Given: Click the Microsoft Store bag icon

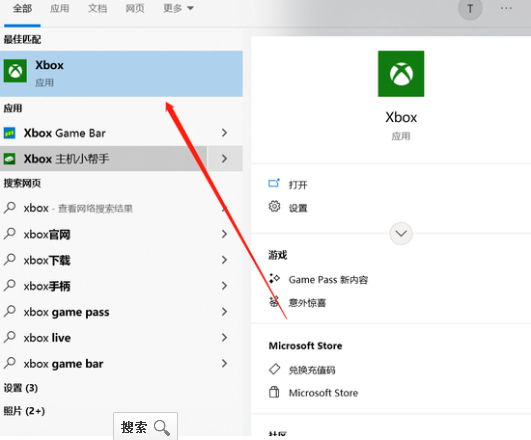Looking at the screenshot, I should (x=274, y=392).
